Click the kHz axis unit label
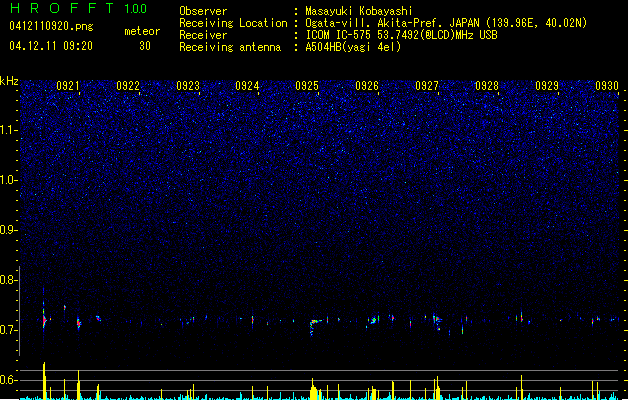Image resolution: width=629 pixels, height=400 pixels. pyautogui.click(x=9, y=81)
